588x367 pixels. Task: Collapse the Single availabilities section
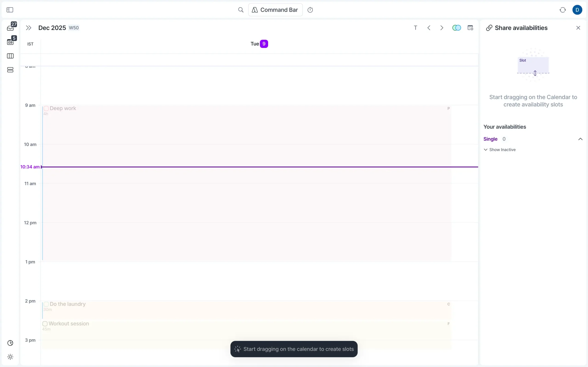(581, 139)
